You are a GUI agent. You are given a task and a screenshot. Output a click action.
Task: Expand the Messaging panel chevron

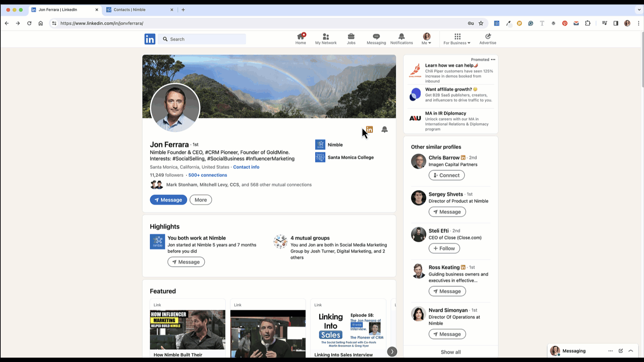click(x=631, y=351)
